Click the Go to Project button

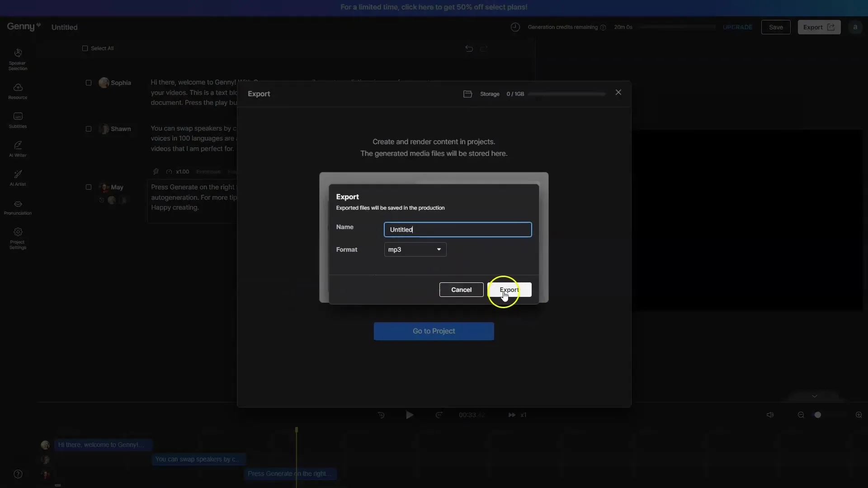click(434, 331)
